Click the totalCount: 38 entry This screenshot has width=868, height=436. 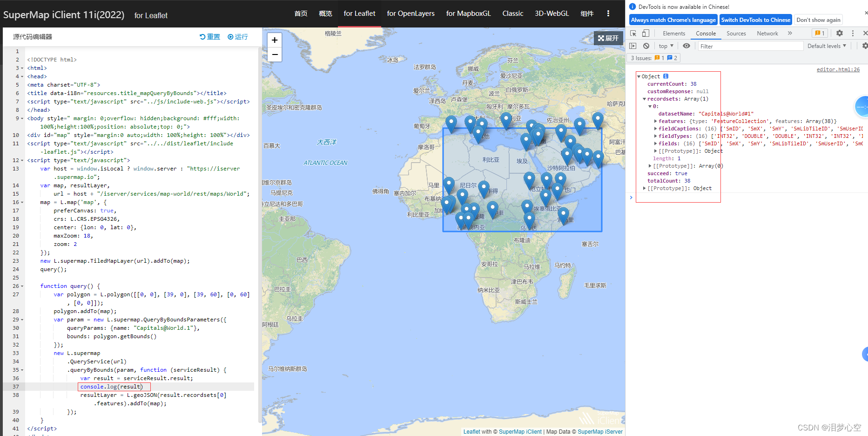coord(669,181)
